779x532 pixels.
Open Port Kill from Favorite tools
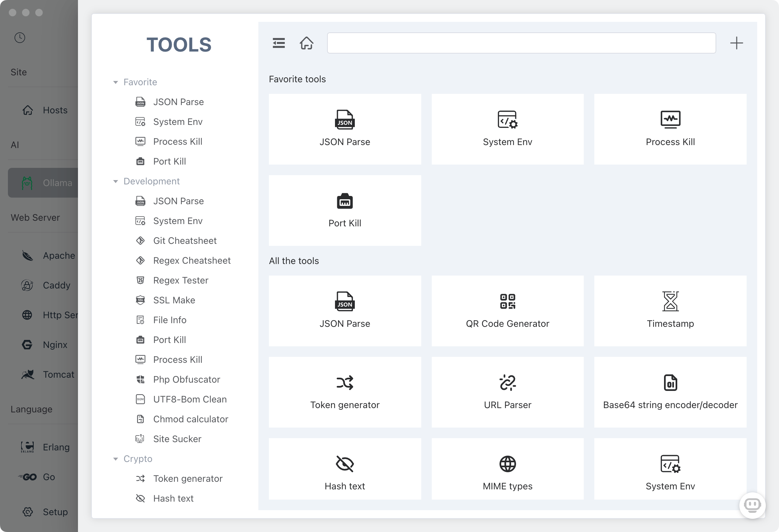coord(345,210)
